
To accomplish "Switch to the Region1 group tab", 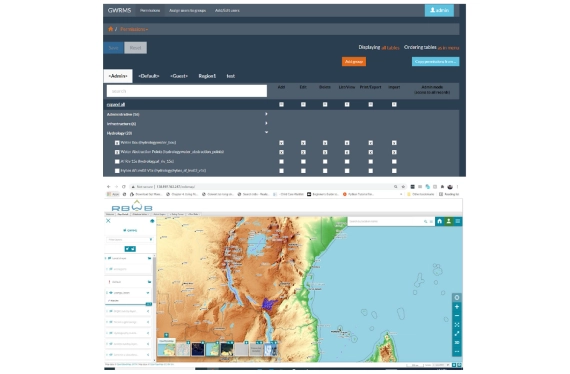I will click(207, 76).
